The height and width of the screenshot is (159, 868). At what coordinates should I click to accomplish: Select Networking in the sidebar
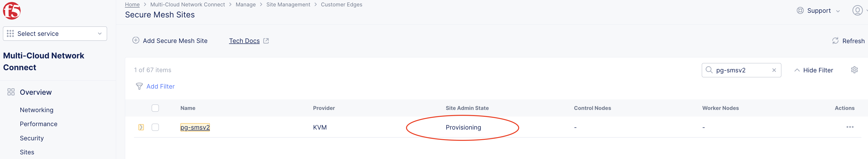(36, 110)
